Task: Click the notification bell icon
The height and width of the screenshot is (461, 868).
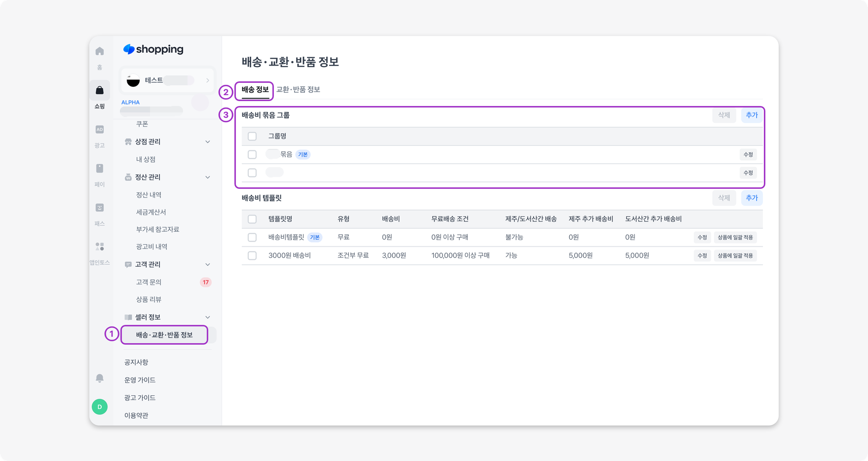Action: point(100,378)
